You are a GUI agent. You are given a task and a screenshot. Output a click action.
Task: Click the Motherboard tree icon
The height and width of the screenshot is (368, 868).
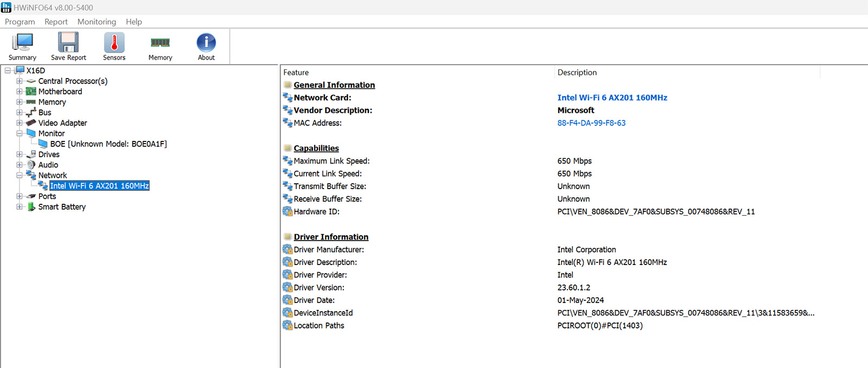31,92
